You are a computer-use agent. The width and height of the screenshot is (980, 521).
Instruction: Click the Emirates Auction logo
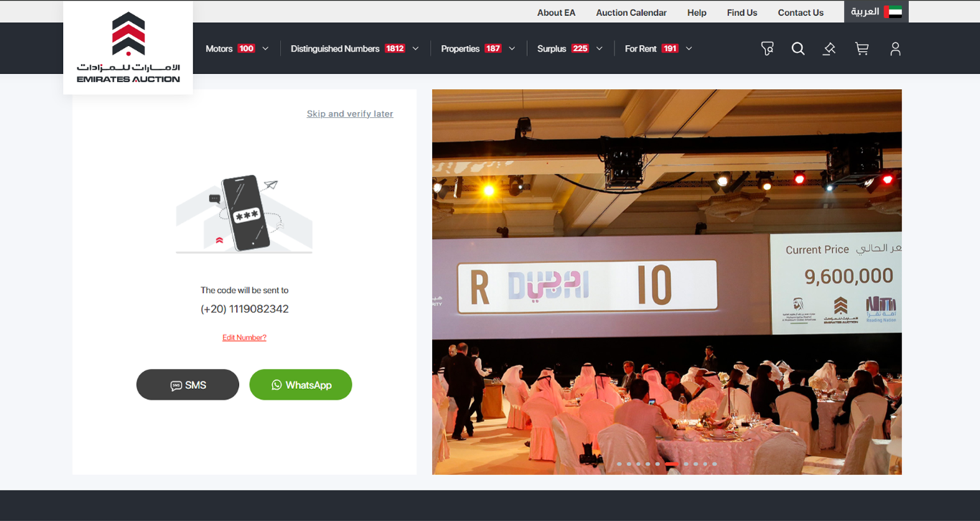(128, 47)
